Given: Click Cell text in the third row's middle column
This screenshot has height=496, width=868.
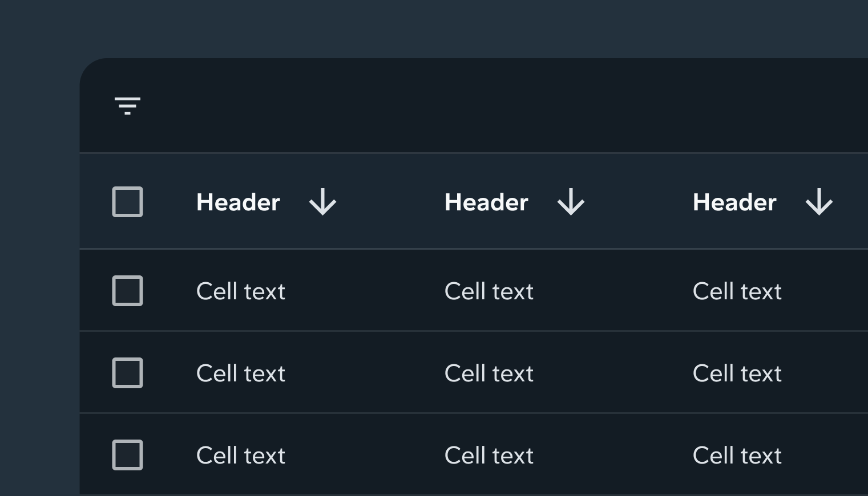Looking at the screenshot, I should [x=488, y=455].
